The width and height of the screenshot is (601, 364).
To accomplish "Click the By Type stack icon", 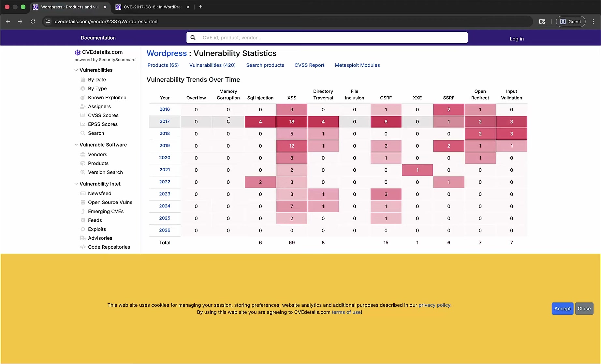I will [83, 89].
